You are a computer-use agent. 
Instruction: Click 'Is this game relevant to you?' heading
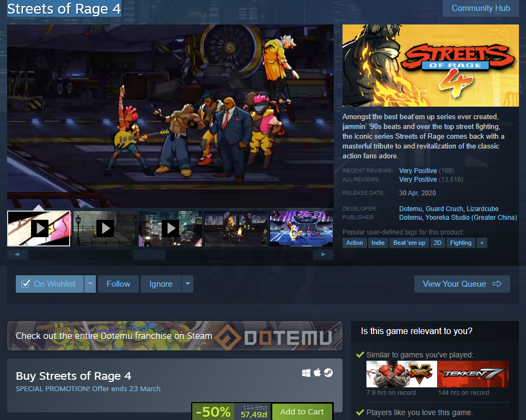[417, 331]
